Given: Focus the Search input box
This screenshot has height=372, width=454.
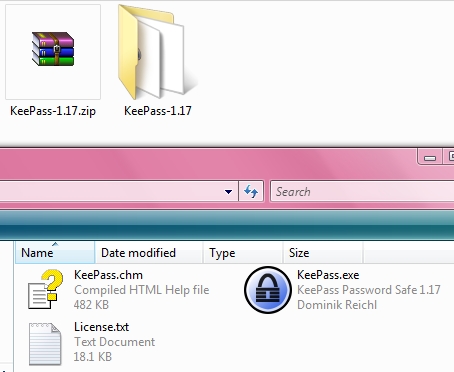Looking at the screenshot, I should [362, 192].
